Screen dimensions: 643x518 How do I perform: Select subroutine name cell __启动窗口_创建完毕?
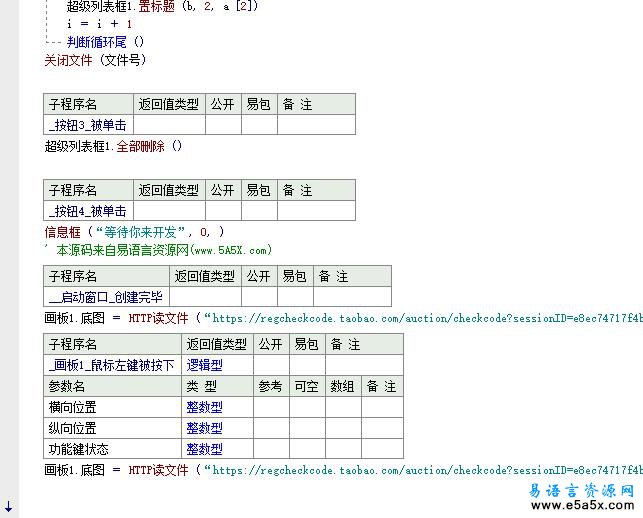pos(106,297)
